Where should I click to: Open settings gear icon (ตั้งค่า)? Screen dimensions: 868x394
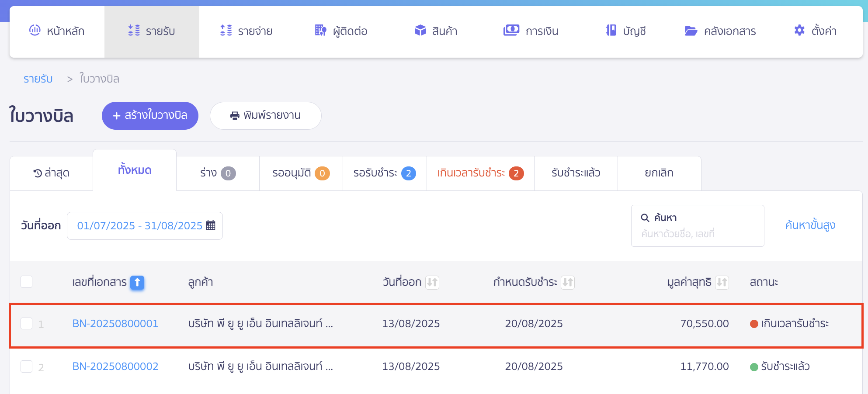[x=799, y=31]
